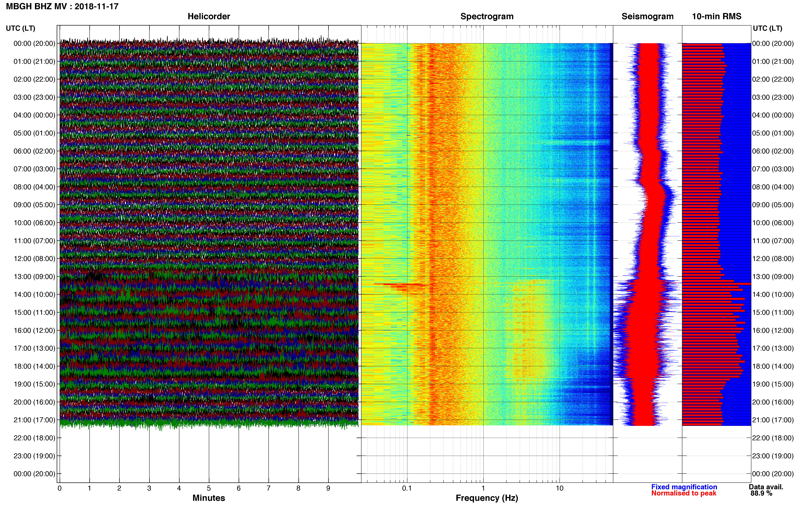Click the 'UTC (LT)' label beside the Helicorder
The width and height of the screenshot is (812, 508).
(x=21, y=28)
